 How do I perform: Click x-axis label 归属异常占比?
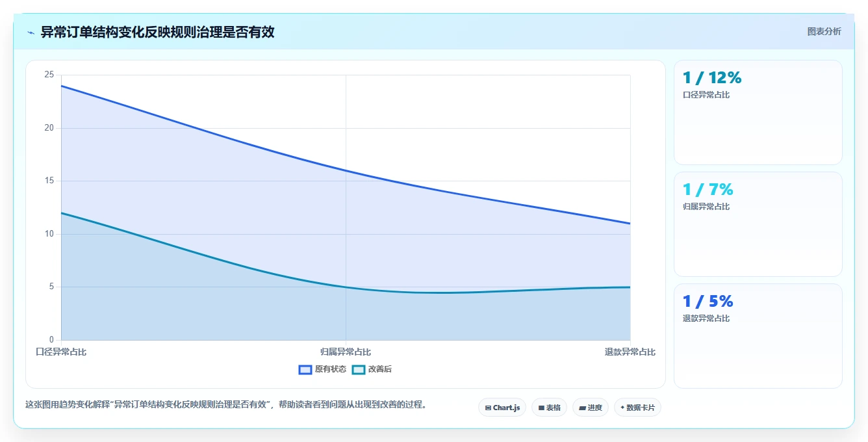[x=346, y=352]
